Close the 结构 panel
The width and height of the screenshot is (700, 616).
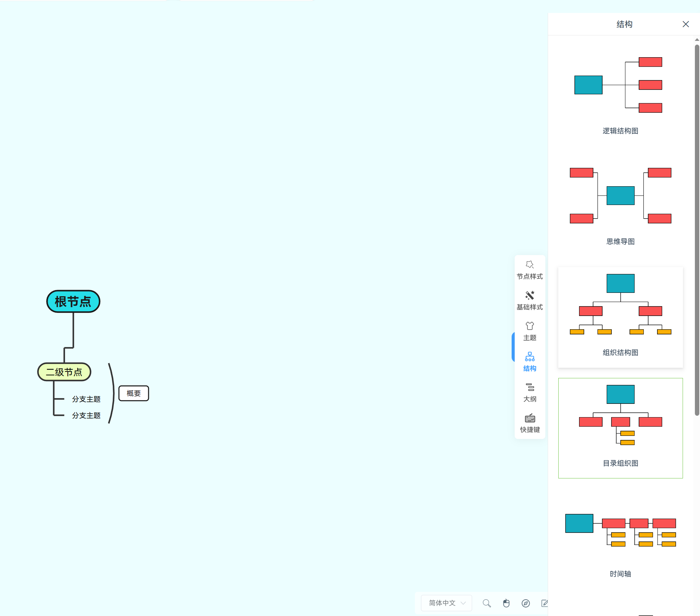[685, 24]
